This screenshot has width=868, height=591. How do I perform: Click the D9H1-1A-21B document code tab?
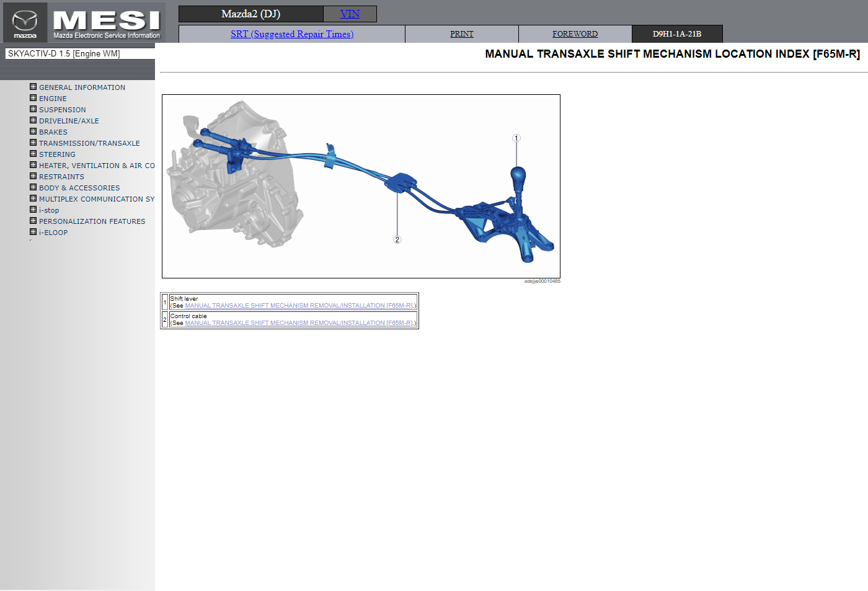coord(676,34)
